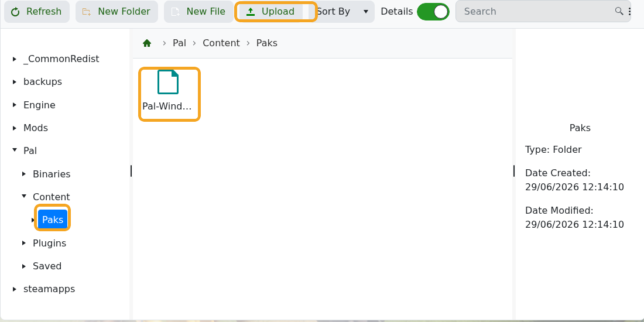Click the Refresh circular arrow icon
644x322 pixels.
pyautogui.click(x=15, y=12)
